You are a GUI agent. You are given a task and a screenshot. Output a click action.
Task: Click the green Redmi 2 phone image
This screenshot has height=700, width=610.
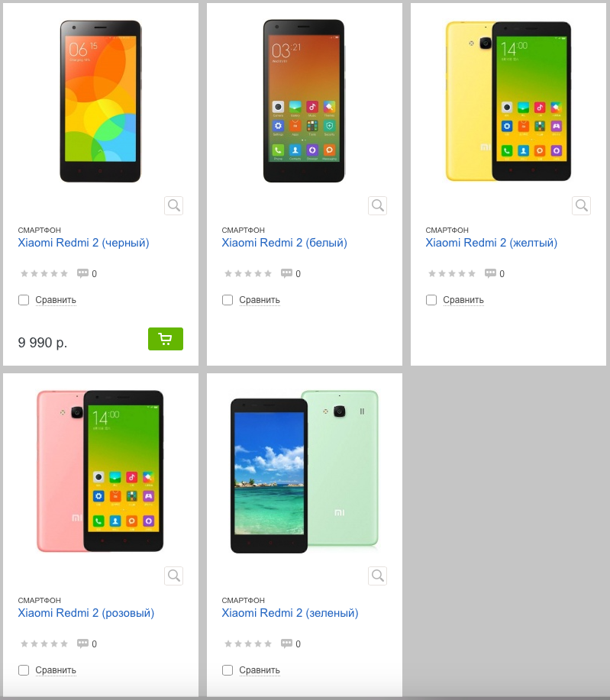[x=304, y=472]
